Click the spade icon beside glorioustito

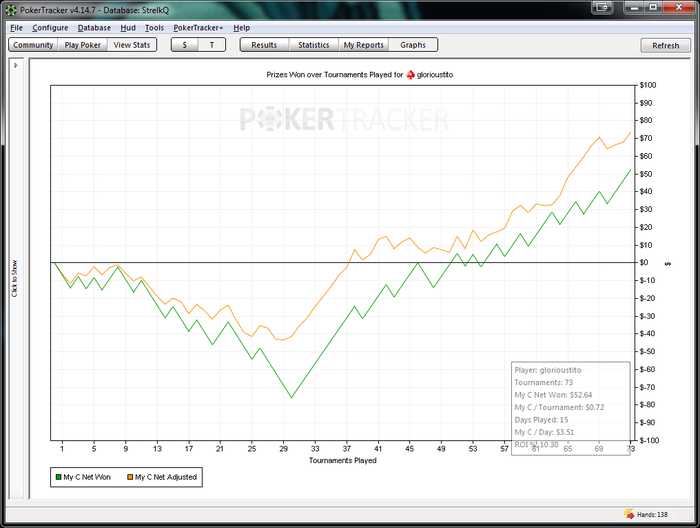(x=410, y=75)
